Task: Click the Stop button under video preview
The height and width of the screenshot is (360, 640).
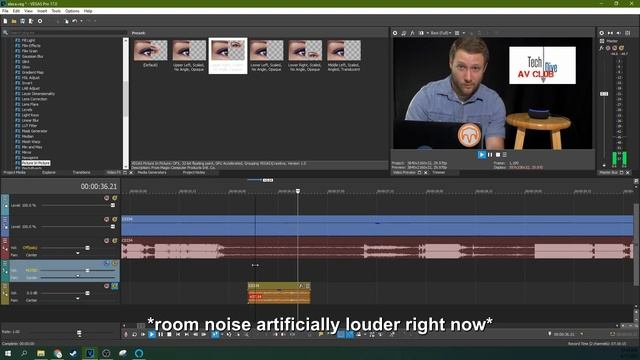Action: point(498,155)
